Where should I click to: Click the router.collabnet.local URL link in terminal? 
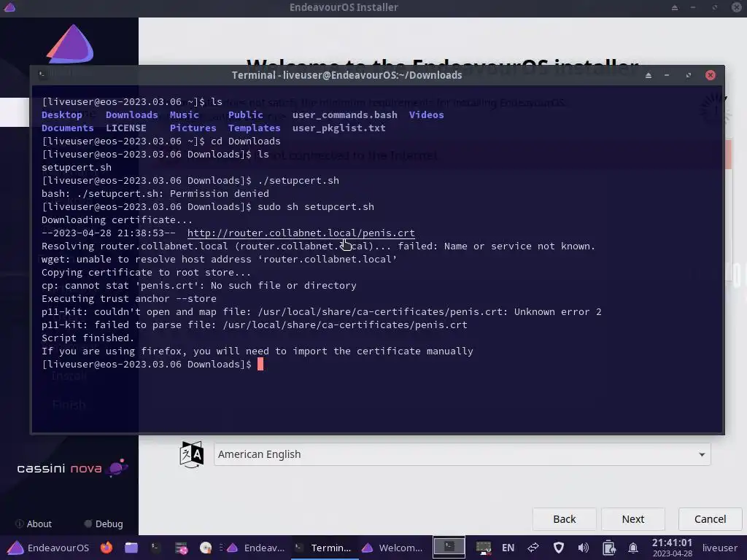[x=301, y=233]
